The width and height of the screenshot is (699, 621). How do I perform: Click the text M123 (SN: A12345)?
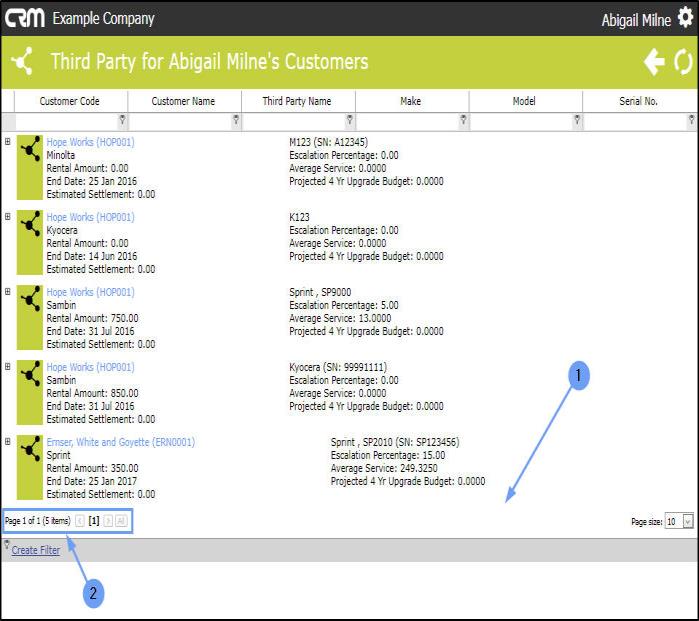point(329,142)
